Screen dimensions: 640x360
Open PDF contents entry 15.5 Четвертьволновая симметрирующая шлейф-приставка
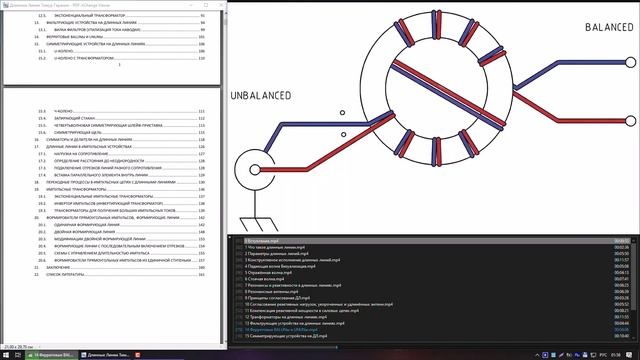pyautogui.click(x=122, y=125)
